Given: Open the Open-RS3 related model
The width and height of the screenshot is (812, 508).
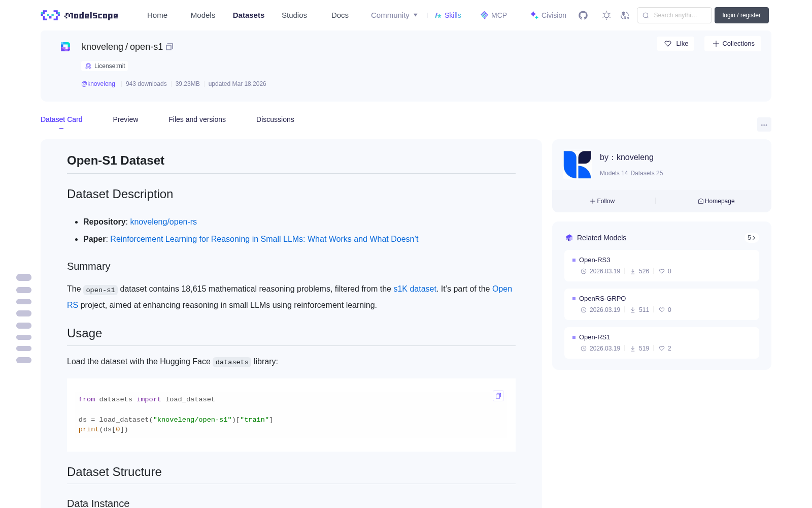Looking at the screenshot, I should [x=661, y=266].
